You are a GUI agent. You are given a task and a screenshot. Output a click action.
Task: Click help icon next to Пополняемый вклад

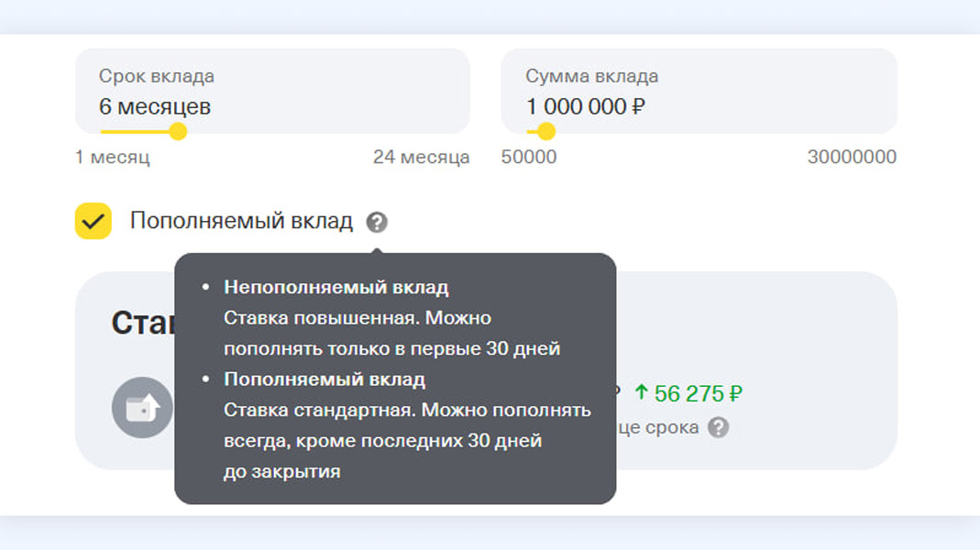[377, 222]
